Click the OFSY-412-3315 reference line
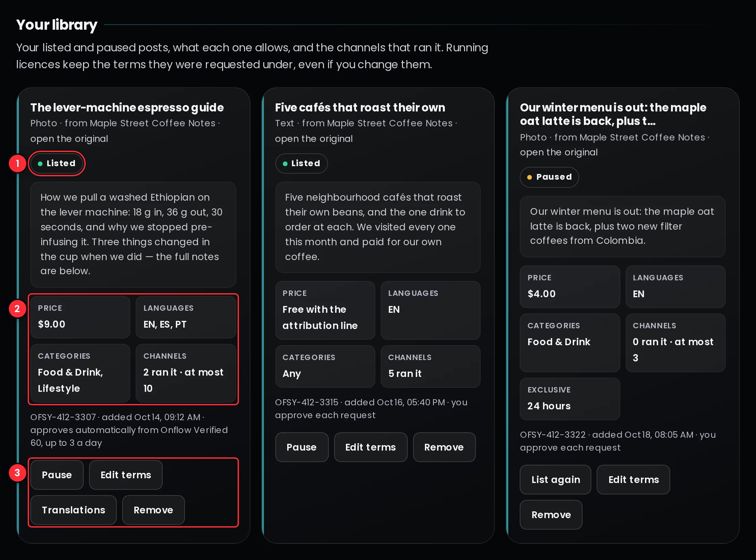This screenshot has height=560, width=756. pos(371,408)
